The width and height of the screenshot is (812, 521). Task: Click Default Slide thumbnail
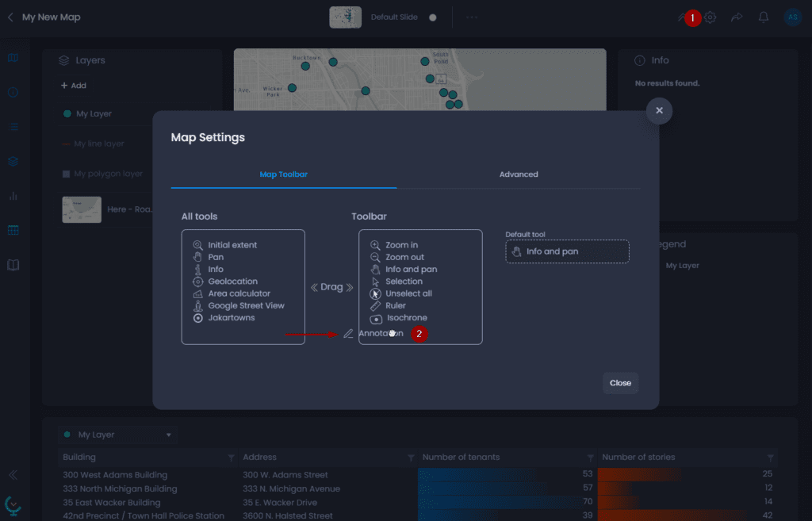coord(346,17)
